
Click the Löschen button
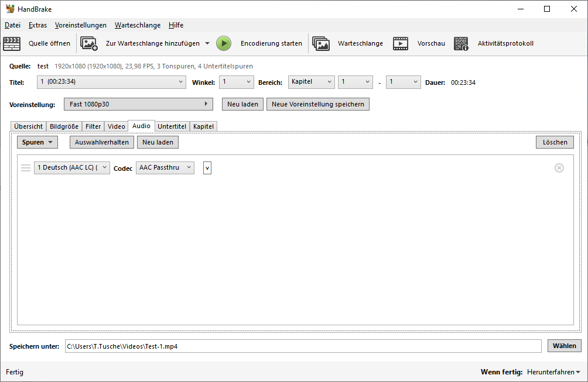pyautogui.click(x=555, y=142)
